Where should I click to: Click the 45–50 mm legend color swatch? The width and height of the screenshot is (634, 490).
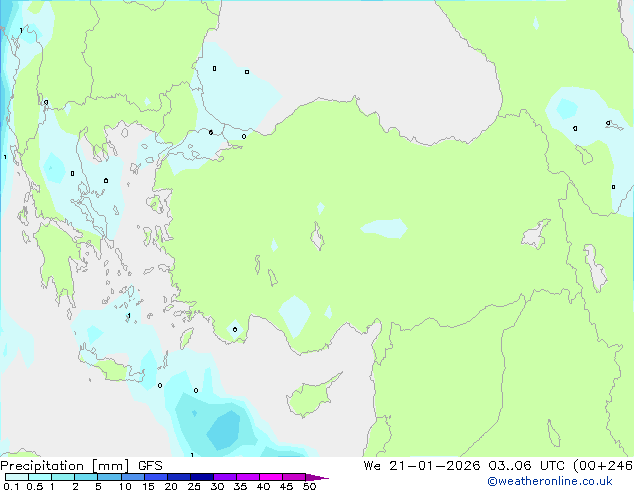coord(294,477)
